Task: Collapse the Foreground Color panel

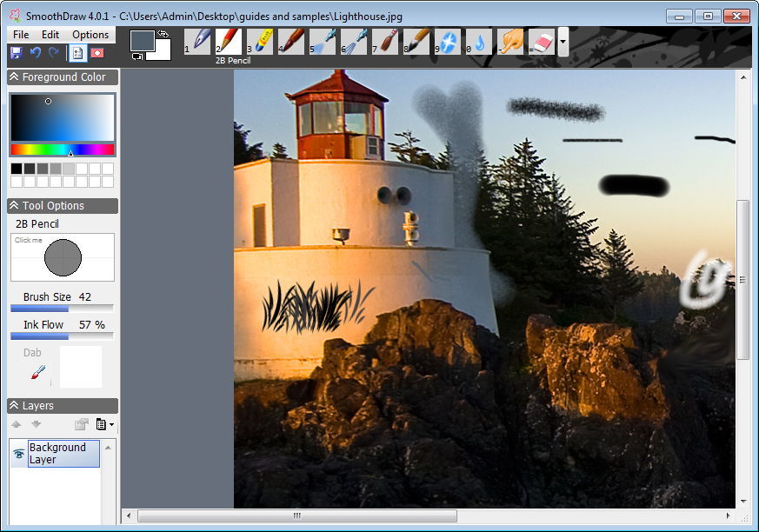Action: [x=15, y=77]
